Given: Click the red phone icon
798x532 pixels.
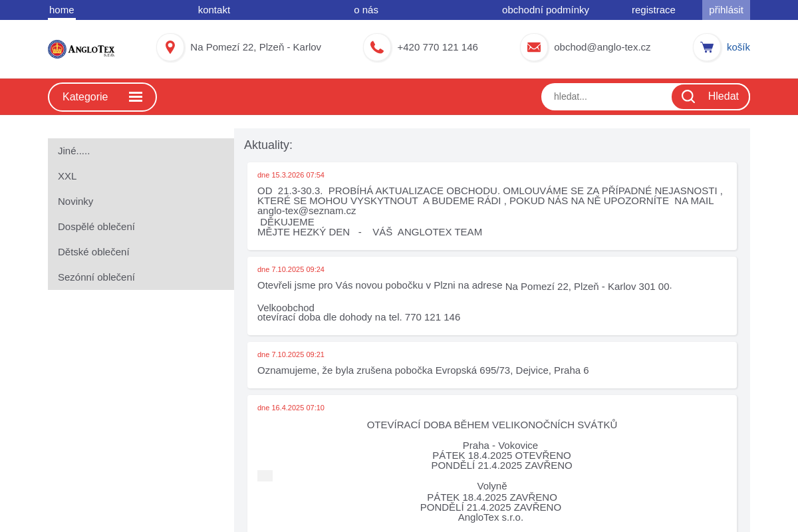Looking at the screenshot, I should [377, 47].
